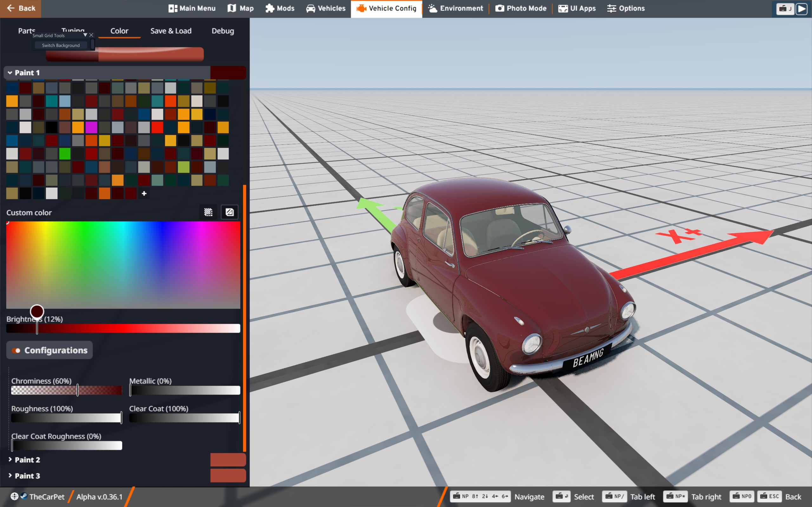The width and height of the screenshot is (812, 507).
Task: Click the checkered transparency icon beside Custom color
Action: click(208, 212)
